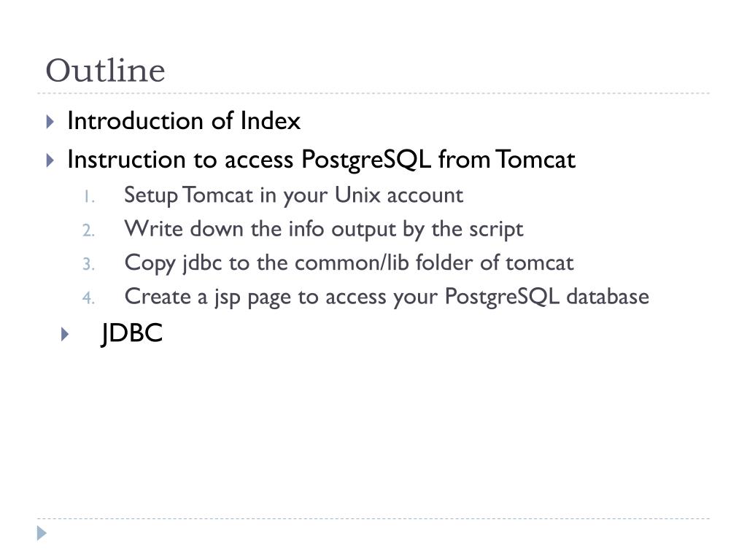Click list number 1 in the sub-list
The image size is (747, 560).
(x=89, y=197)
